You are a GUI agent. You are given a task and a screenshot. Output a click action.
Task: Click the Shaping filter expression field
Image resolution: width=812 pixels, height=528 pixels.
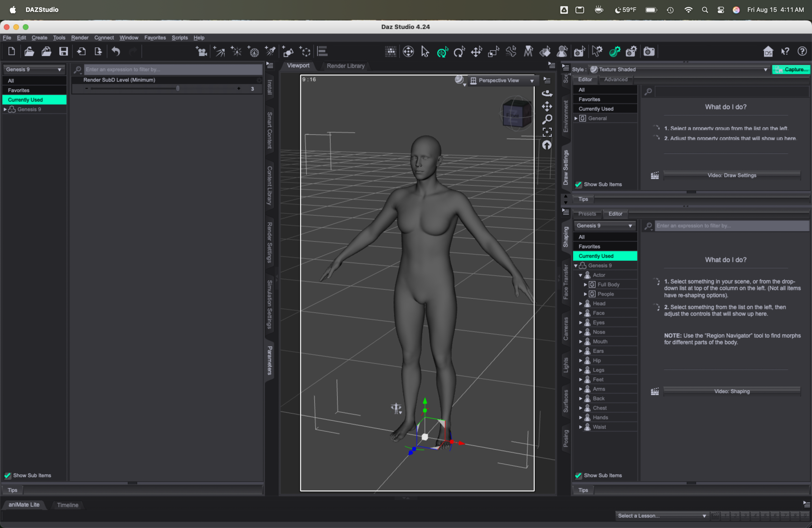coord(732,226)
